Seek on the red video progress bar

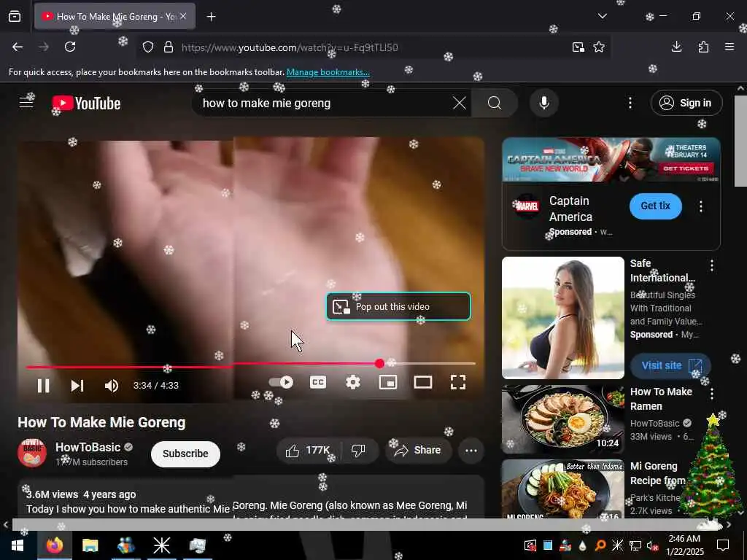(x=251, y=365)
